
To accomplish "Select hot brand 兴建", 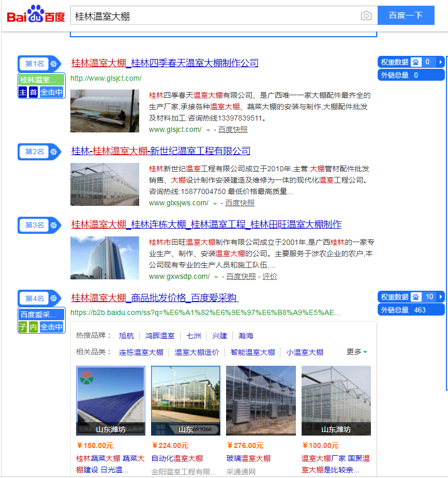I will (219, 336).
